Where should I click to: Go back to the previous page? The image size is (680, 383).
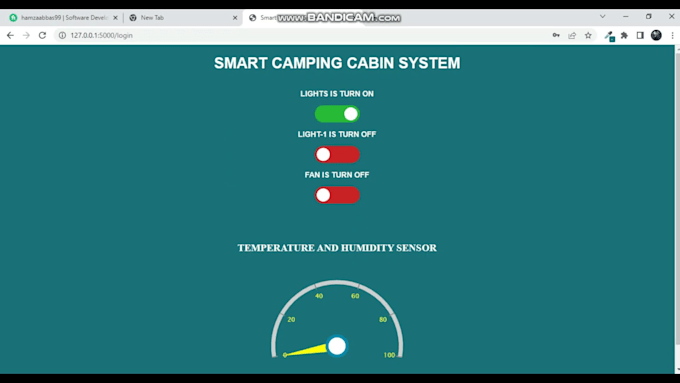click(x=10, y=36)
